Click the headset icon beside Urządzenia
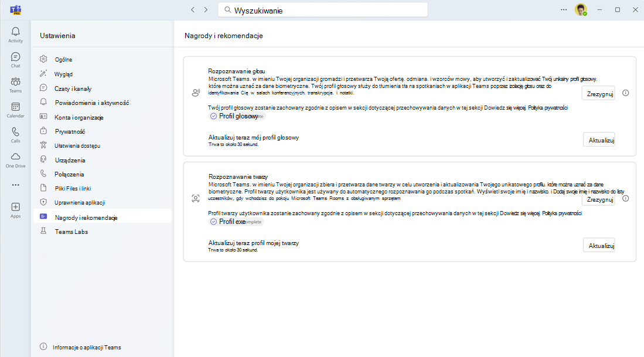The width and height of the screenshot is (644, 357). click(43, 159)
